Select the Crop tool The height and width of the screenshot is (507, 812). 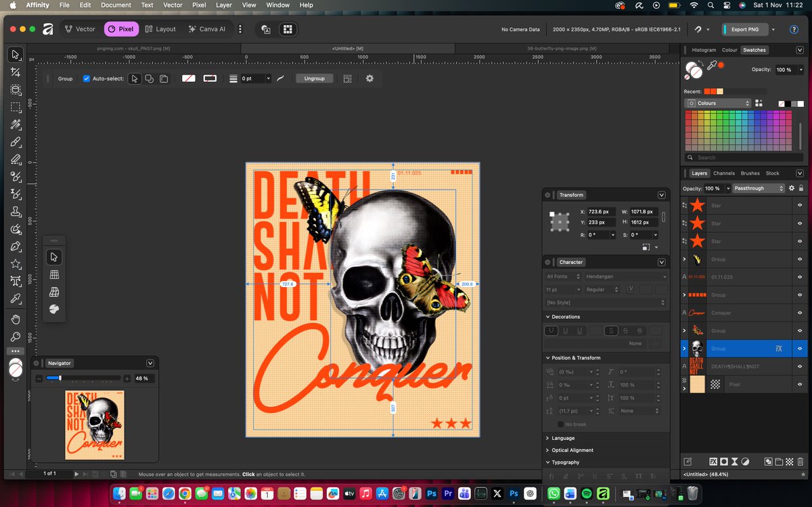[x=15, y=90]
